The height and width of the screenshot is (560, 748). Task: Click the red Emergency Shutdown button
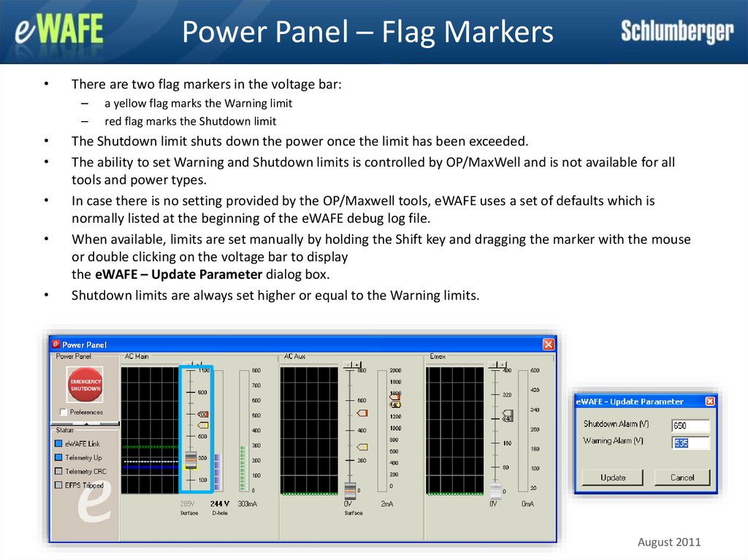click(85, 385)
